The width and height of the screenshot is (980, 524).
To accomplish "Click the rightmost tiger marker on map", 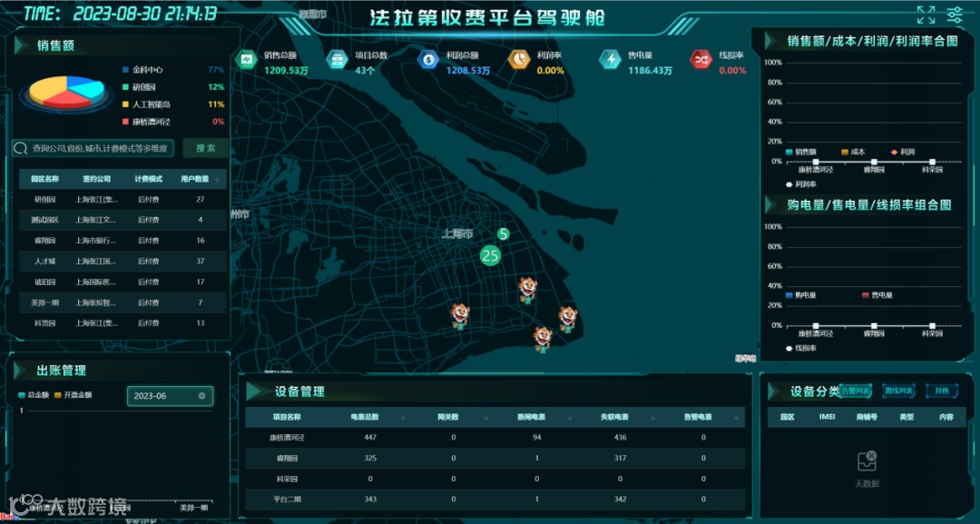I will click(x=567, y=319).
